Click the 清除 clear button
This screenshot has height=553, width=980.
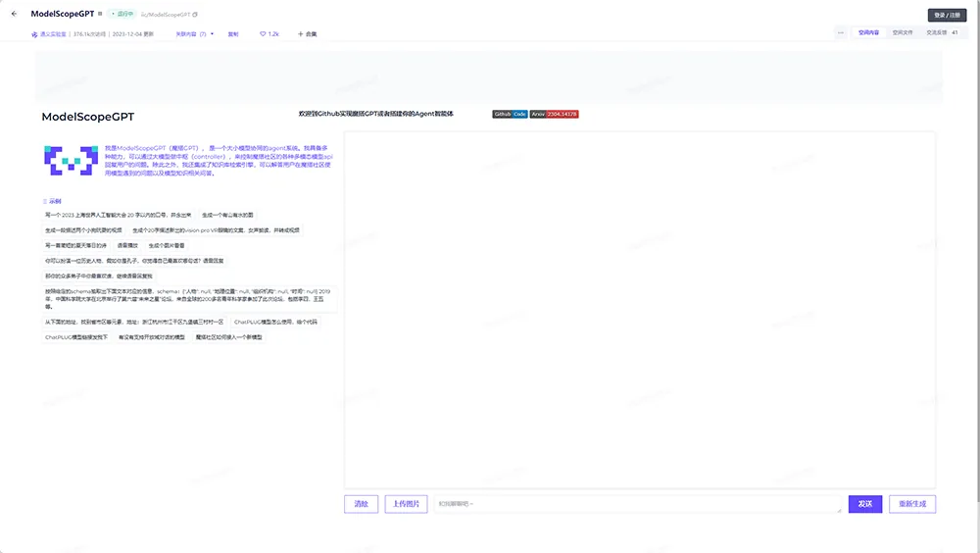coord(362,504)
